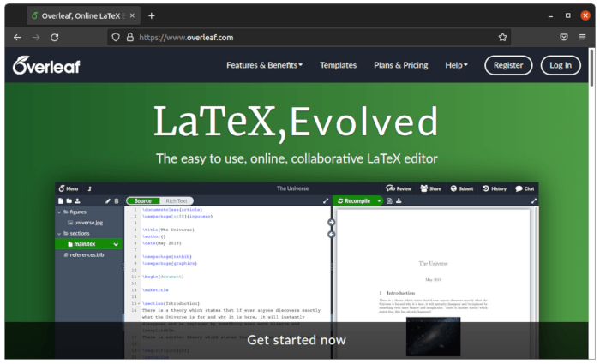This screenshot has height=364, width=600.
Task: Open the History view
Action: coord(495,188)
